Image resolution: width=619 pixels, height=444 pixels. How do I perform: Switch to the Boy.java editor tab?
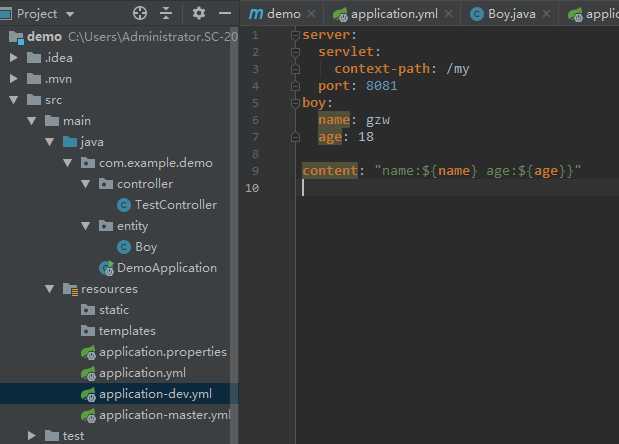click(x=512, y=14)
